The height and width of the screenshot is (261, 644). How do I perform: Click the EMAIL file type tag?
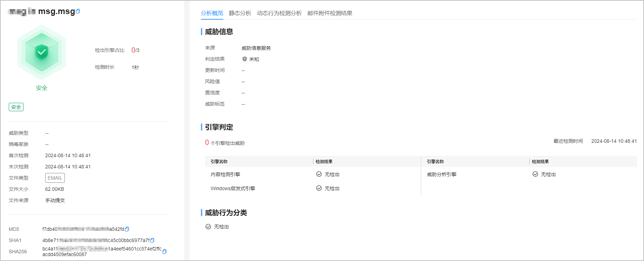pos(55,178)
